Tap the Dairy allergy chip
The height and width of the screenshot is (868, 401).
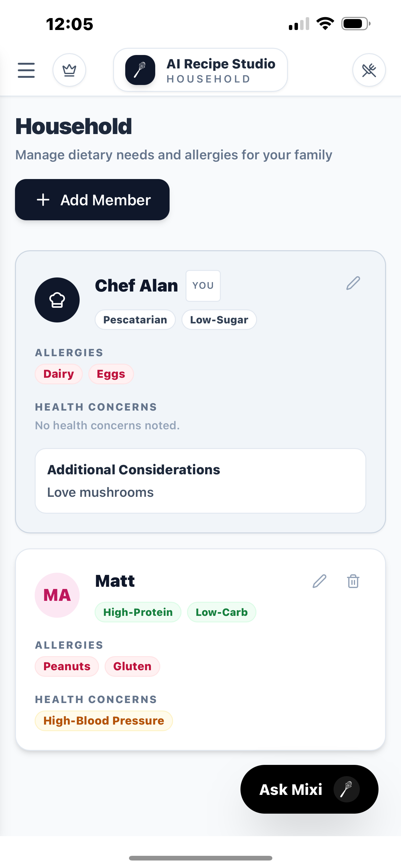[x=58, y=374]
